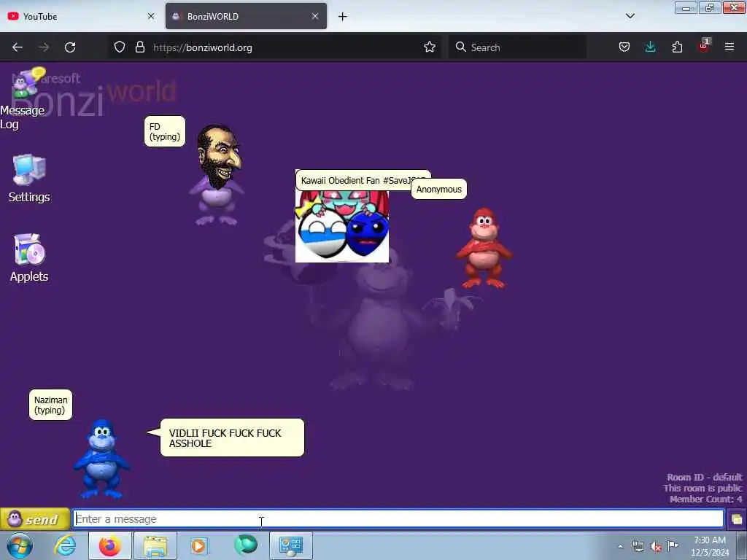Open the Firefox hamburger menu
The width and height of the screenshot is (747, 560).
tap(729, 47)
